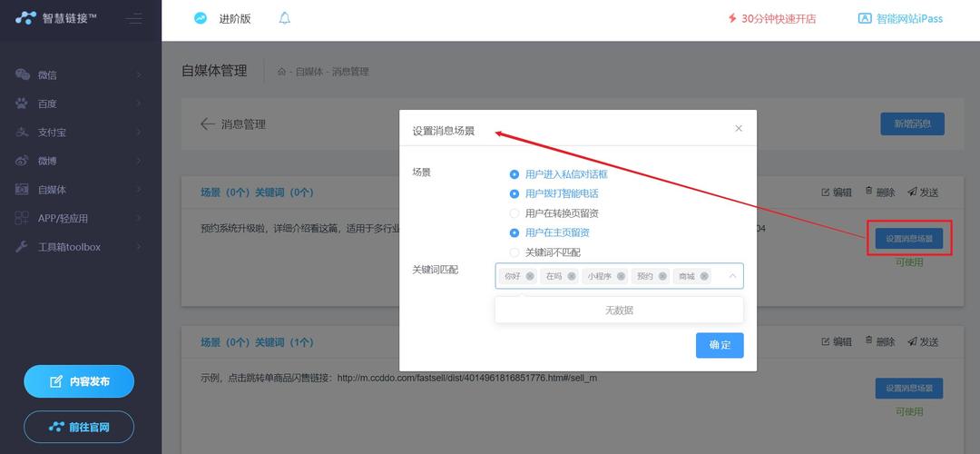Click the 进阶版 round badge icon
This screenshot has width=980, height=454.
click(200, 18)
